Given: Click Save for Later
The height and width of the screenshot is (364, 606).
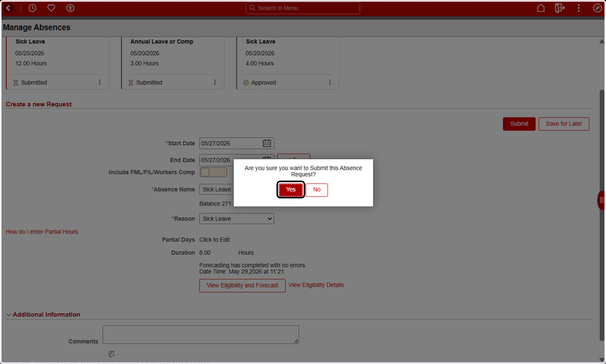Looking at the screenshot, I should click(564, 124).
